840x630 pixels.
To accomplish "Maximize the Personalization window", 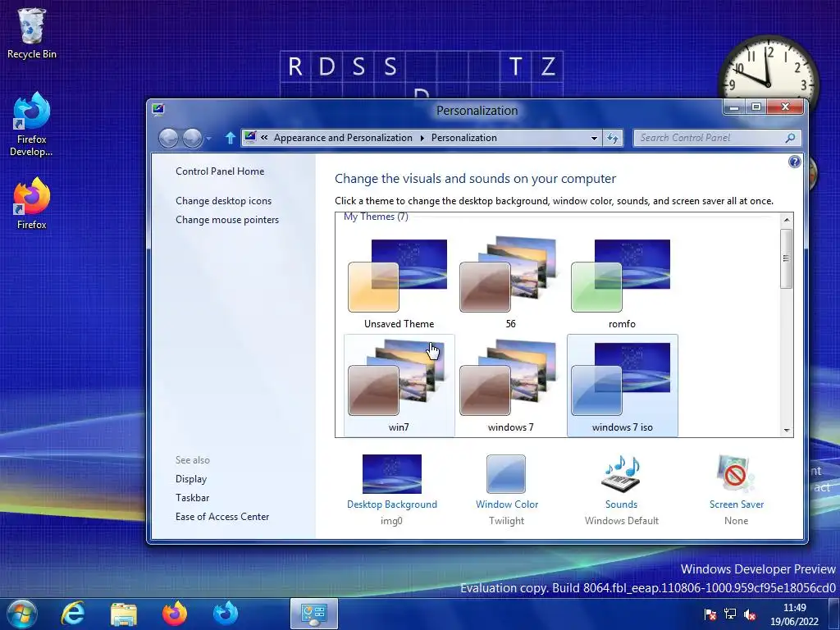I will point(756,107).
